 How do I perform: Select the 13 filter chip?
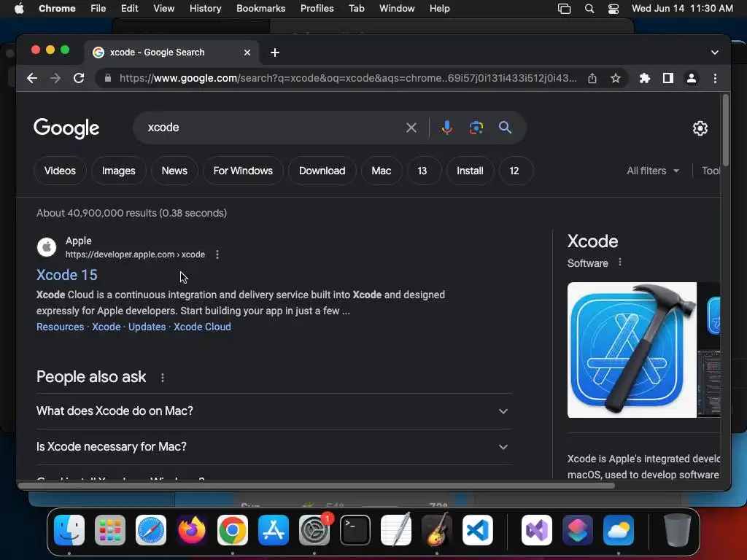(x=422, y=171)
